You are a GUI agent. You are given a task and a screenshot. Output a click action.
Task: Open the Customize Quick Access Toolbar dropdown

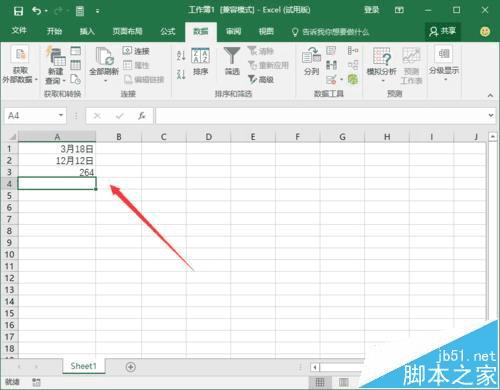98,11
